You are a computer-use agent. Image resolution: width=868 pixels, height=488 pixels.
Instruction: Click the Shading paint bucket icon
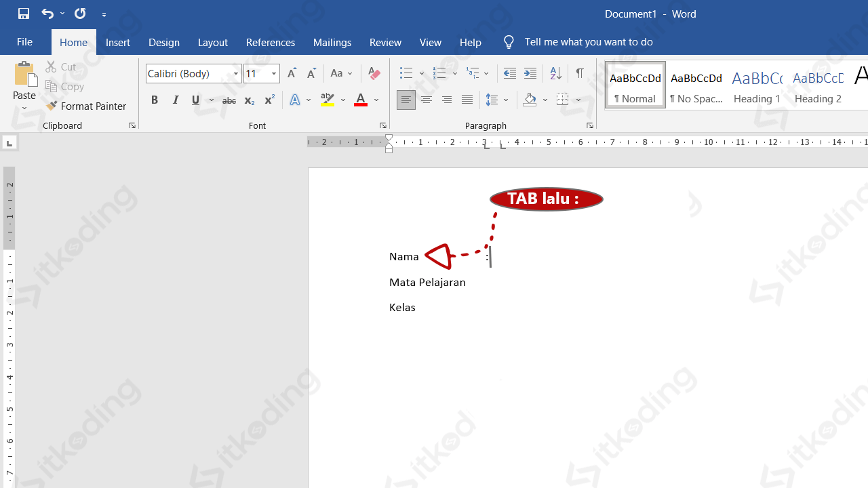point(530,100)
